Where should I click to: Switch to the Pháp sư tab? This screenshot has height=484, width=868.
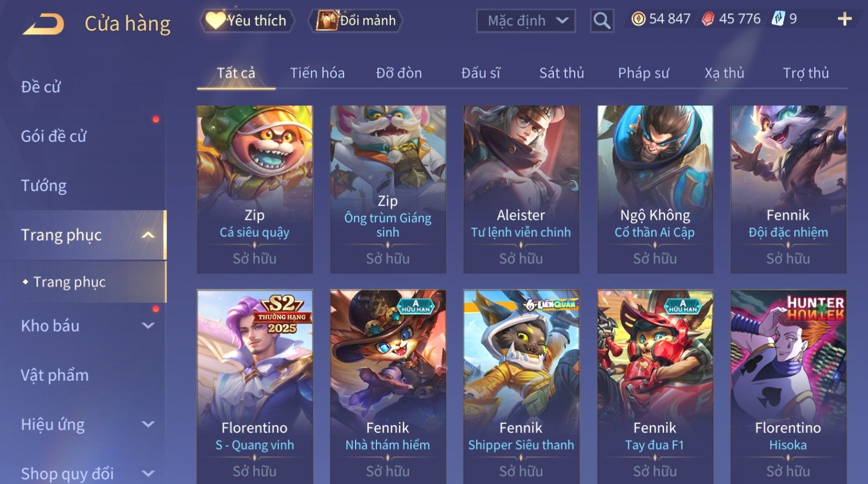(x=643, y=73)
